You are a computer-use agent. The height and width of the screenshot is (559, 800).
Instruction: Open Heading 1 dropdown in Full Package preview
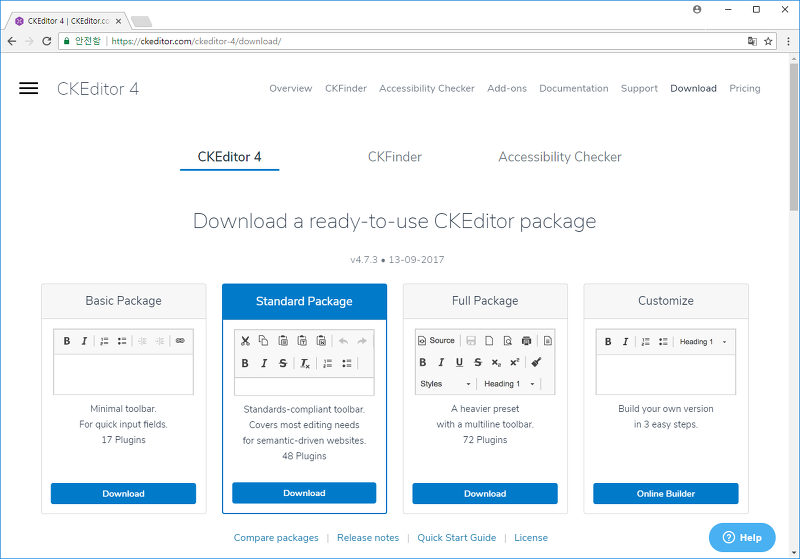pyautogui.click(x=509, y=384)
